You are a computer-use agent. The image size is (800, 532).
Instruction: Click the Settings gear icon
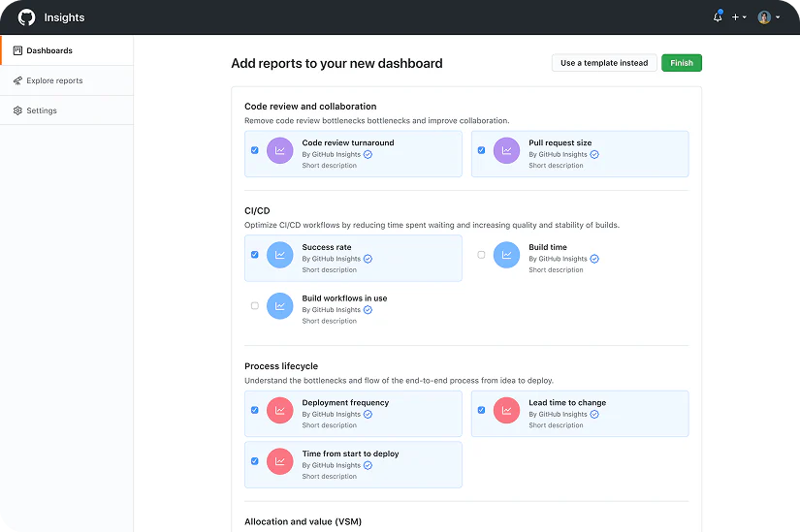coord(17,110)
